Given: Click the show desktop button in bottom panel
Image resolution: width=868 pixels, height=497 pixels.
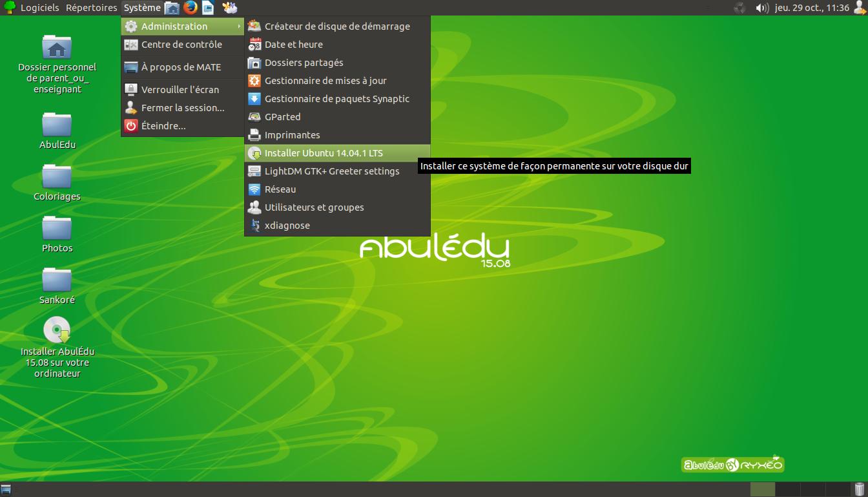Looking at the screenshot, I should point(6,489).
